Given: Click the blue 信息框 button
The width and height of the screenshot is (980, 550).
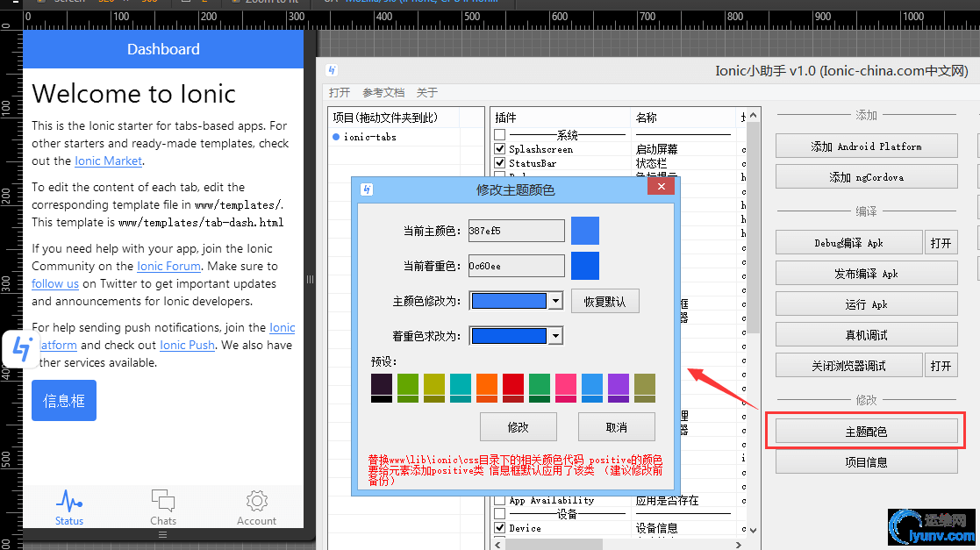Looking at the screenshot, I should pyautogui.click(x=64, y=401).
